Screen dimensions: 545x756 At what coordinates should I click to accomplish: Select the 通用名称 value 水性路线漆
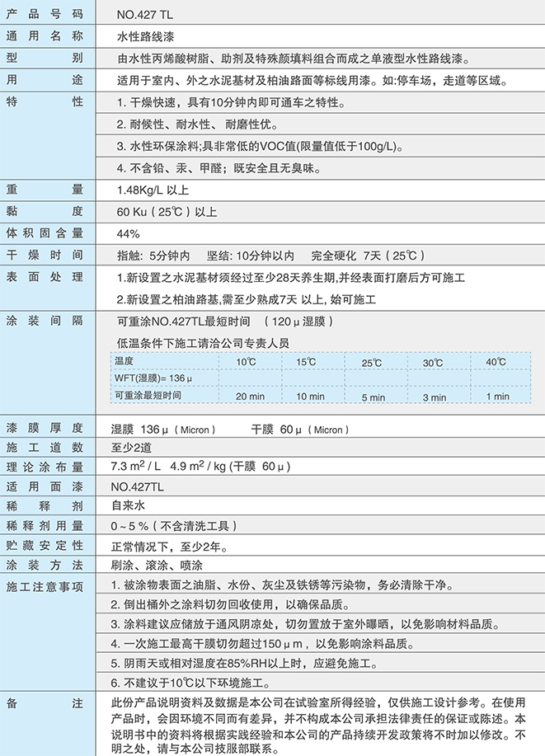[146, 37]
